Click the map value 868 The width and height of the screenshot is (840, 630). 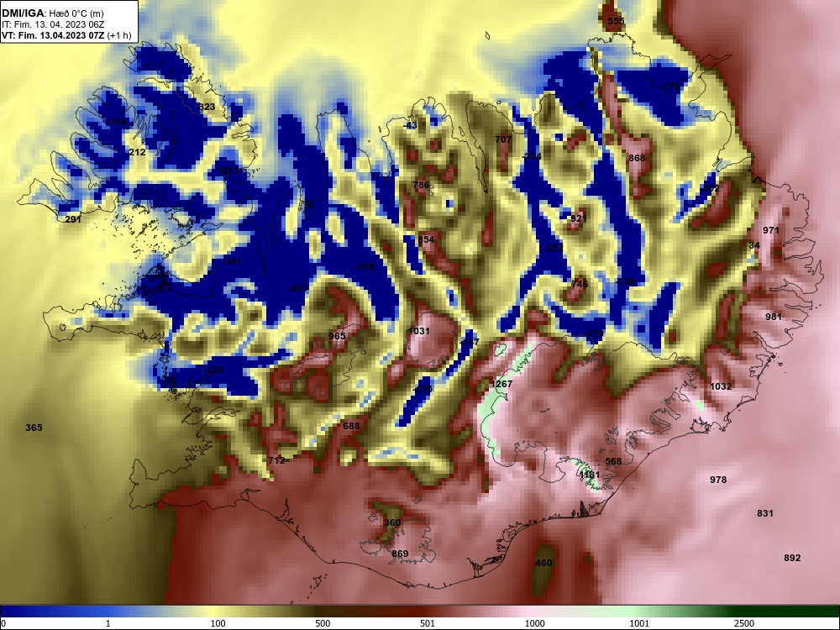pyautogui.click(x=637, y=158)
